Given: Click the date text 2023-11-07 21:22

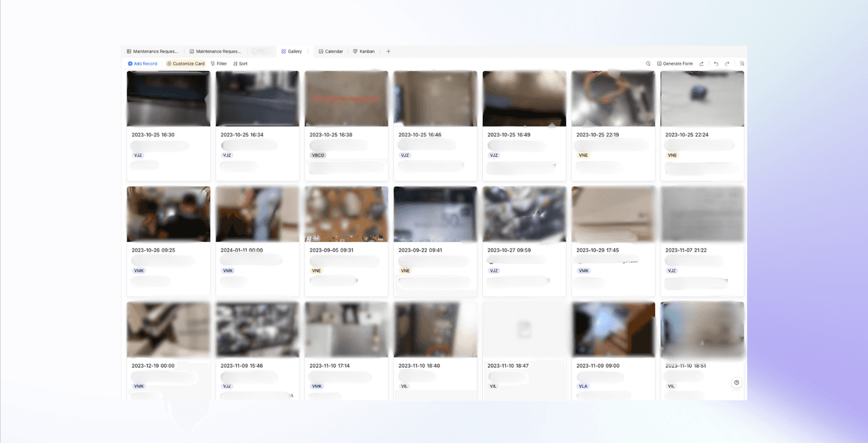Looking at the screenshot, I should (686, 250).
